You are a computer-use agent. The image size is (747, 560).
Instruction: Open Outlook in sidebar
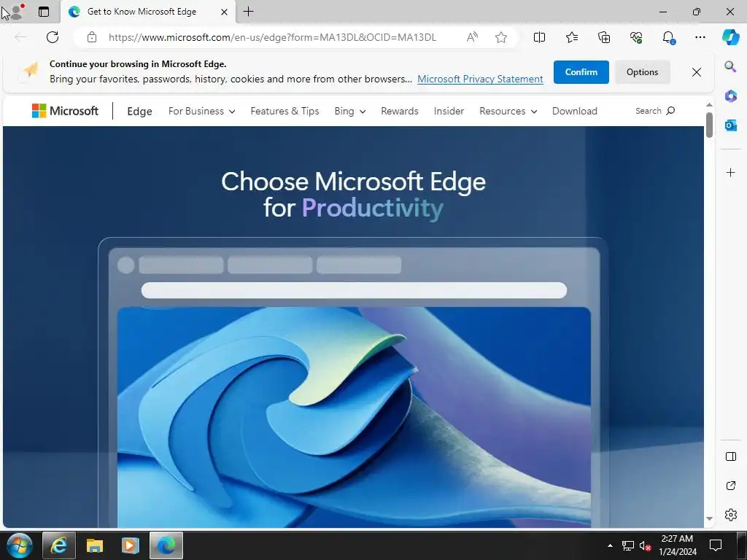(730, 125)
